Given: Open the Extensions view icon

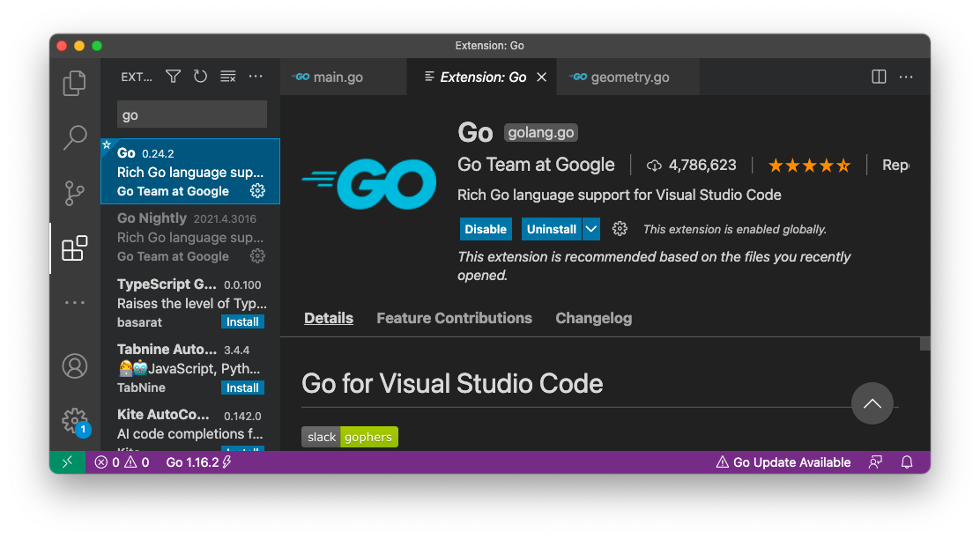Looking at the screenshot, I should pos(74,248).
